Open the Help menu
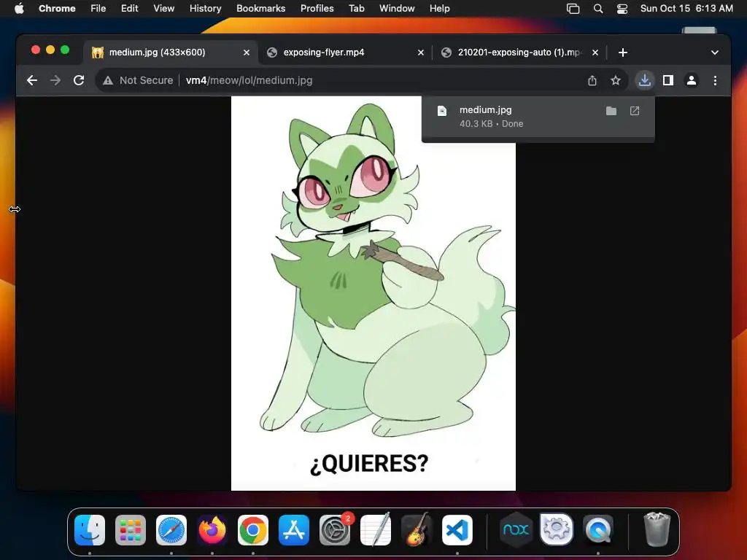Screen dimensions: 747x560 point(439,9)
